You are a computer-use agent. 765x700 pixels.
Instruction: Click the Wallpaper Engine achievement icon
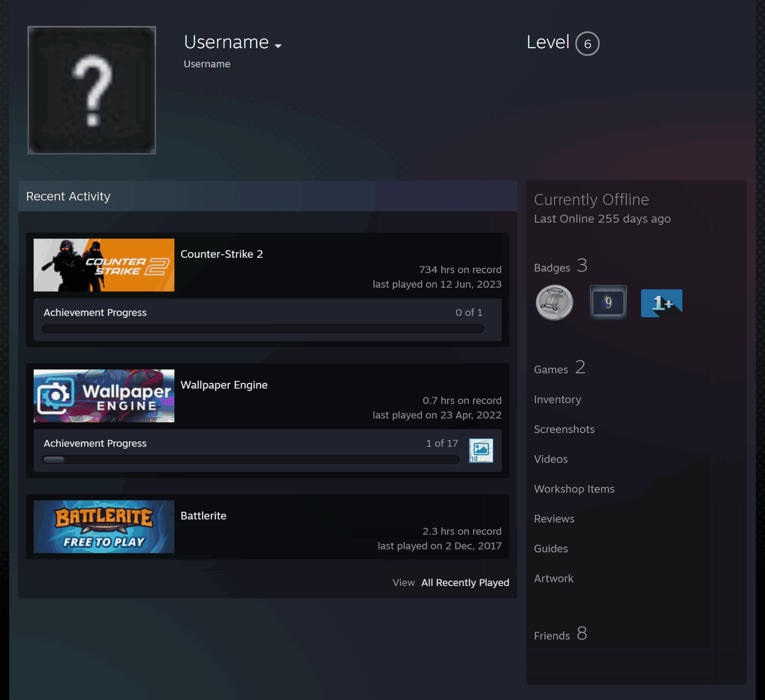click(481, 450)
